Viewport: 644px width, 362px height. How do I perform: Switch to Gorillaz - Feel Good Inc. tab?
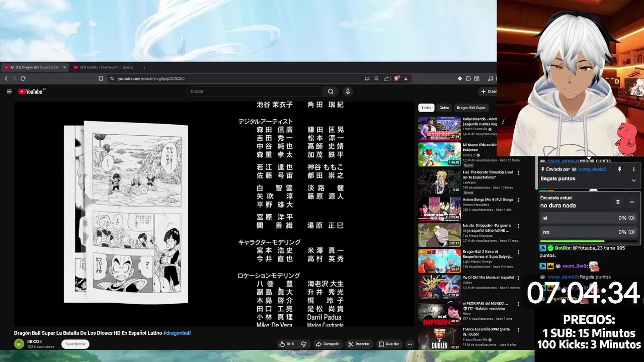(x=105, y=67)
